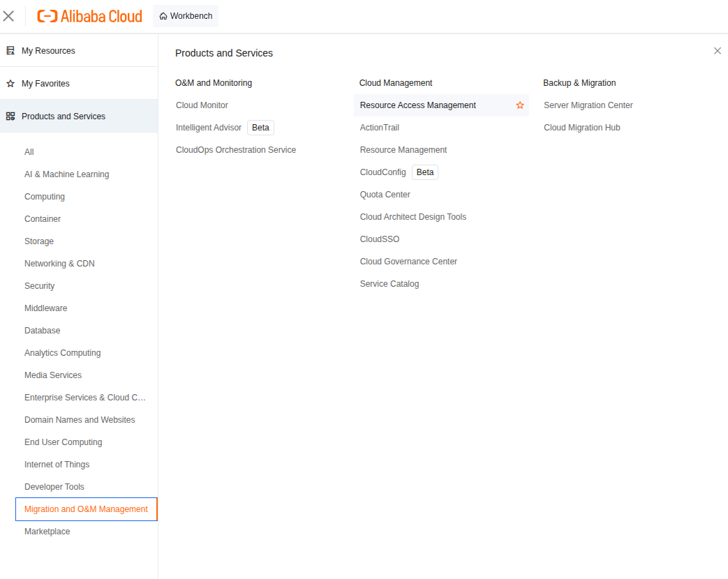The width and height of the screenshot is (728, 579).
Task: Open My Favorites section
Action: click(79, 84)
